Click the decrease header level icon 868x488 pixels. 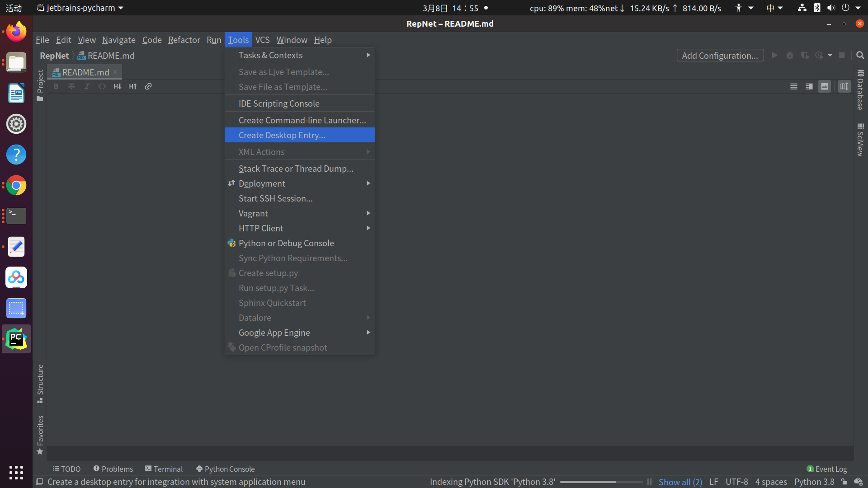(x=118, y=86)
